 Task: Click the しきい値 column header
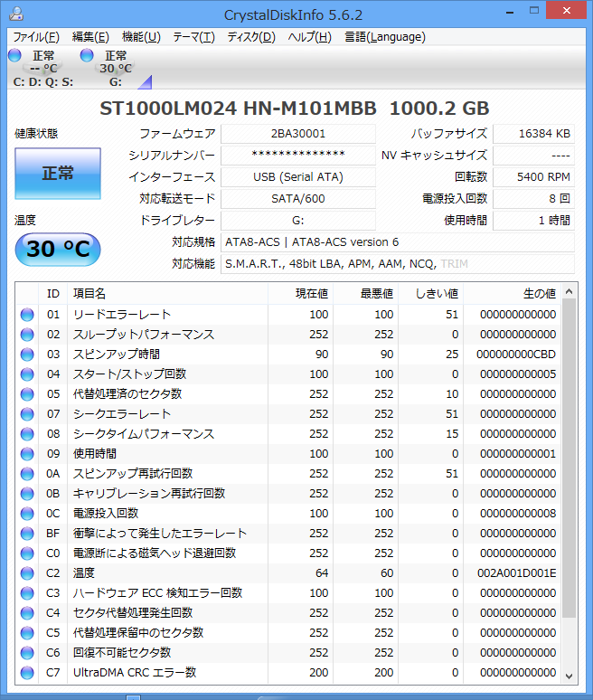point(430,293)
